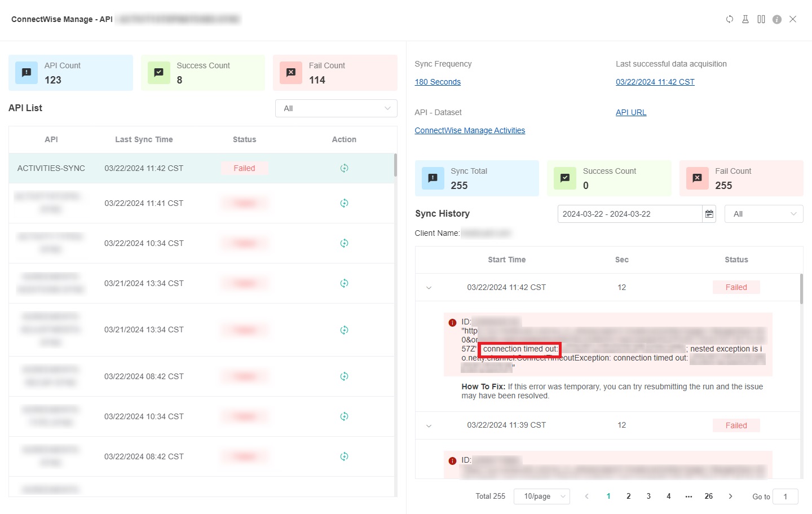This screenshot has width=812, height=514.
Task: Open the ConnectWise Manage Activities dataset link
Action: point(470,130)
